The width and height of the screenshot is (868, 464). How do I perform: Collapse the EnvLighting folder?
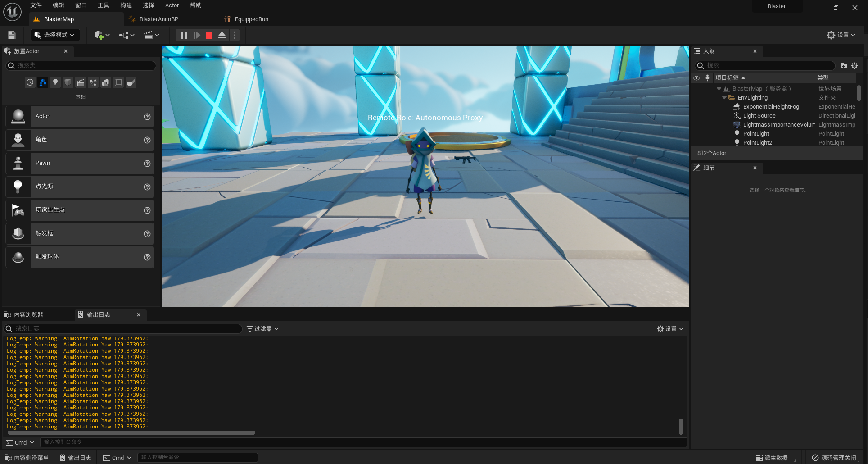(x=724, y=98)
